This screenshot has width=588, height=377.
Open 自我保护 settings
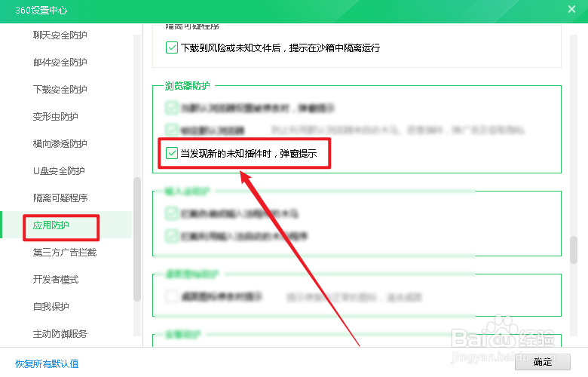pos(51,306)
